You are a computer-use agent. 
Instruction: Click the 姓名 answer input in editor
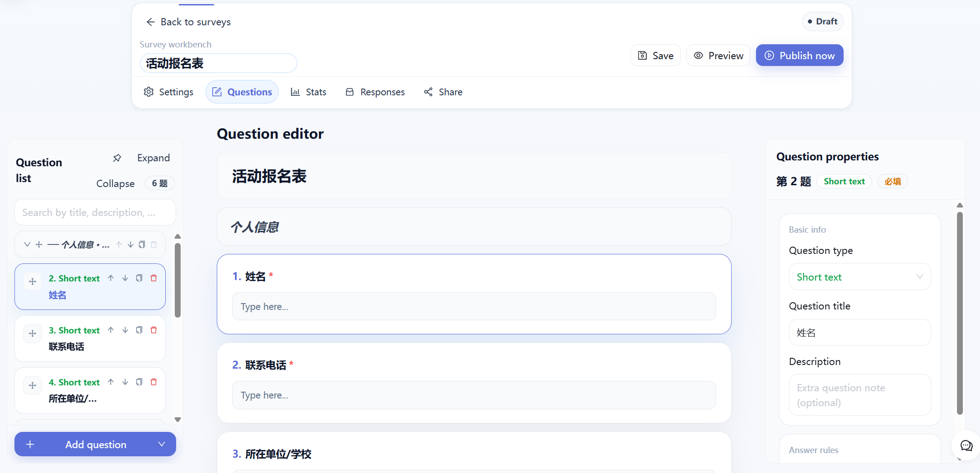pyautogui.click(x=474, y=306)
